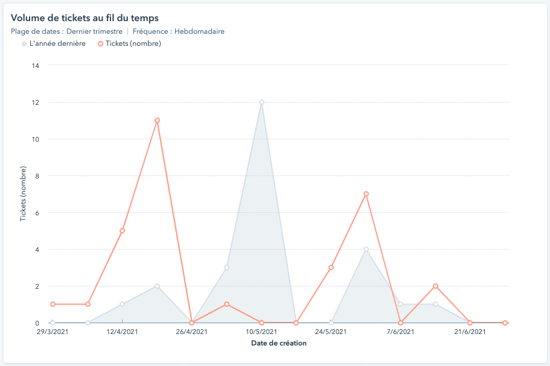Click the y-axis value 14

[x=35, y=66]
